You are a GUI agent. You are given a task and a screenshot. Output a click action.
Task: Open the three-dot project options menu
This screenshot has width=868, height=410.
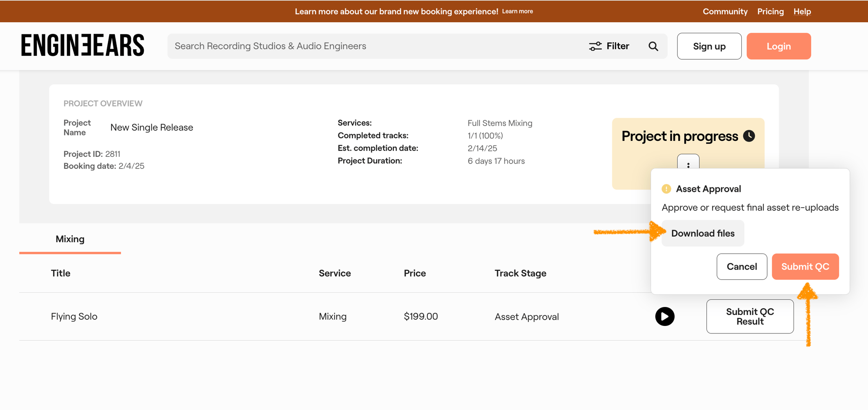[688, 163]
